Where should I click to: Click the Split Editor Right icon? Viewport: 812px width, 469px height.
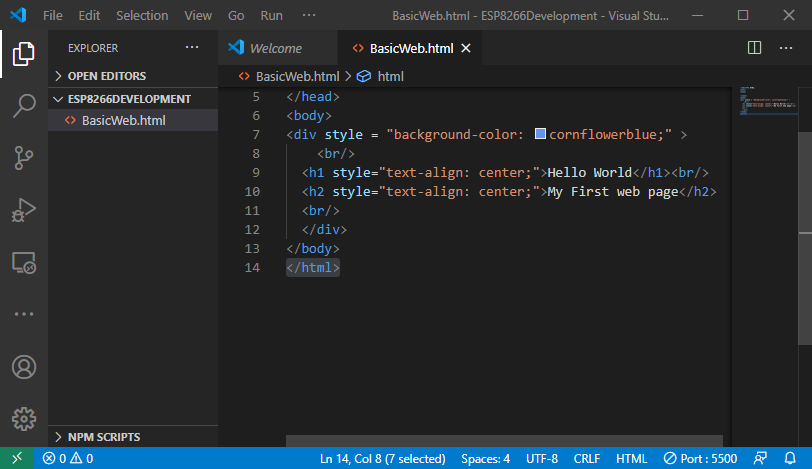pyautogui.click(x=755, y=48)
